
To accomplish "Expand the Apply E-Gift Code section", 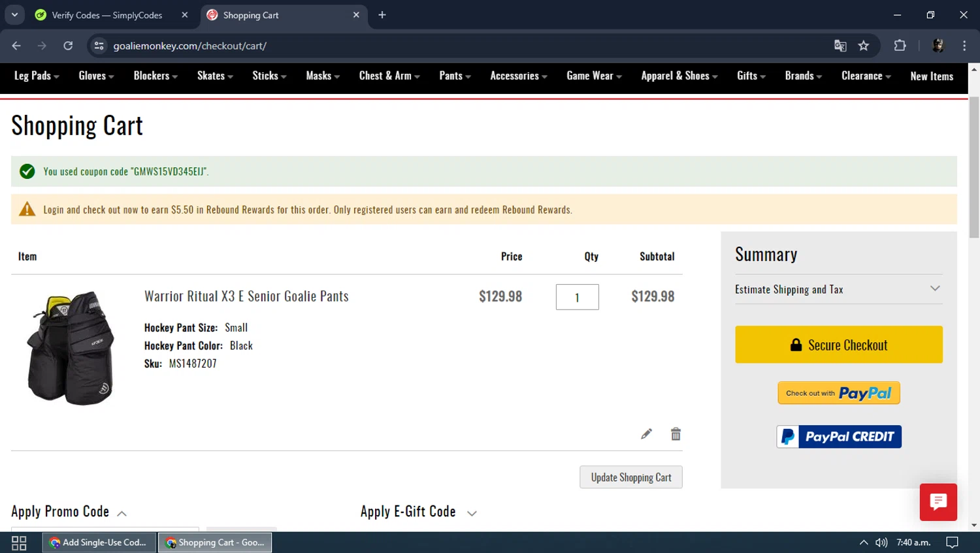I will [419, 511].
